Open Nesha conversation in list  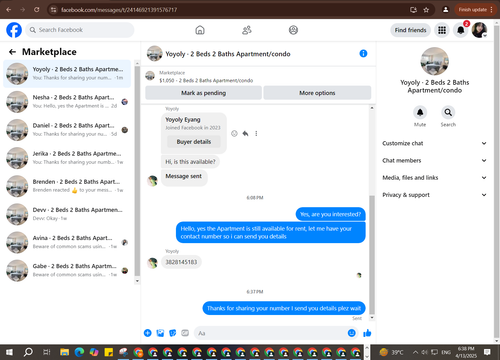pyautogui.click(x=67, y=102)
